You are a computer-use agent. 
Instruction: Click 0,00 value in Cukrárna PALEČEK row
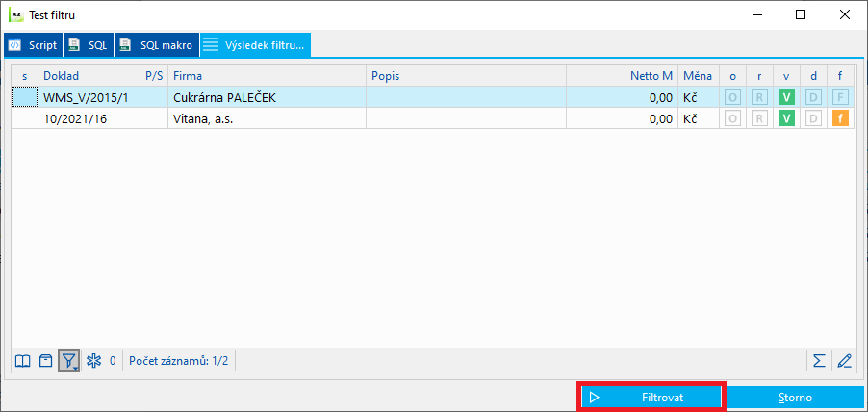[661, 98]
